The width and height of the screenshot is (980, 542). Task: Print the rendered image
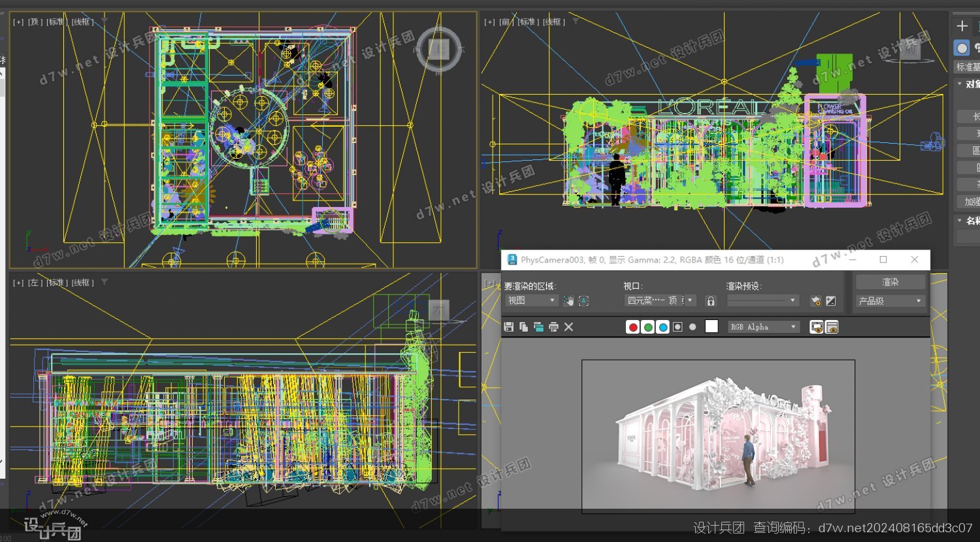[553, 327]
